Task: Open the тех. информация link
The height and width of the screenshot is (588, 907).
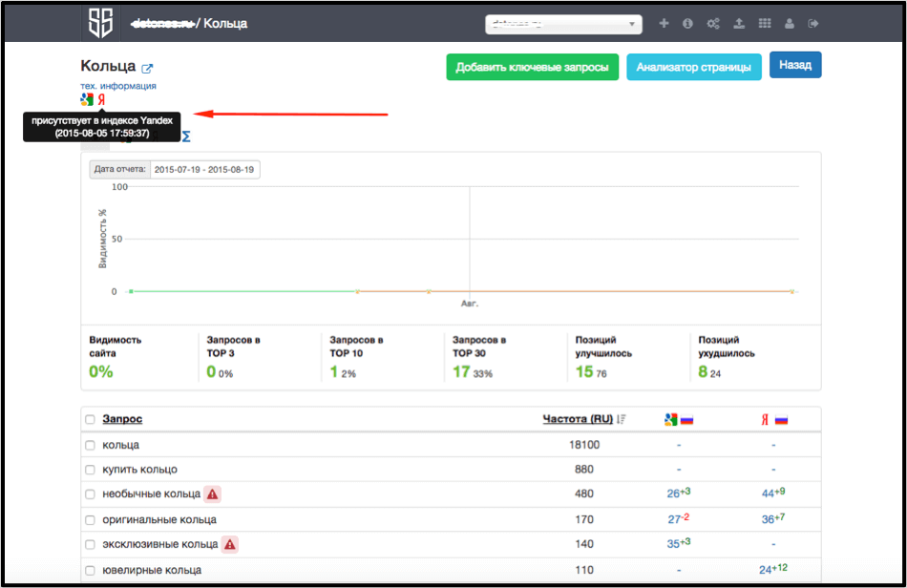Action: pos(118,86)
